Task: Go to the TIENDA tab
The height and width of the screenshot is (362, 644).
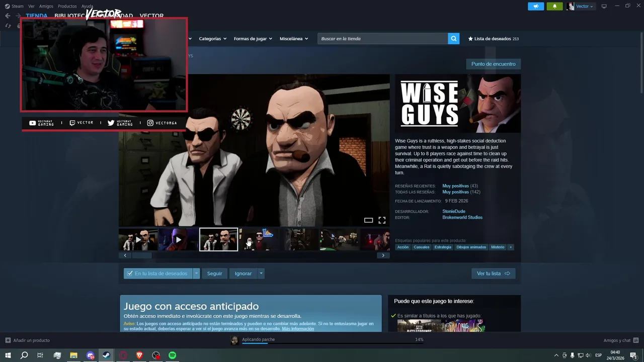Action: (x=37, y=16)
